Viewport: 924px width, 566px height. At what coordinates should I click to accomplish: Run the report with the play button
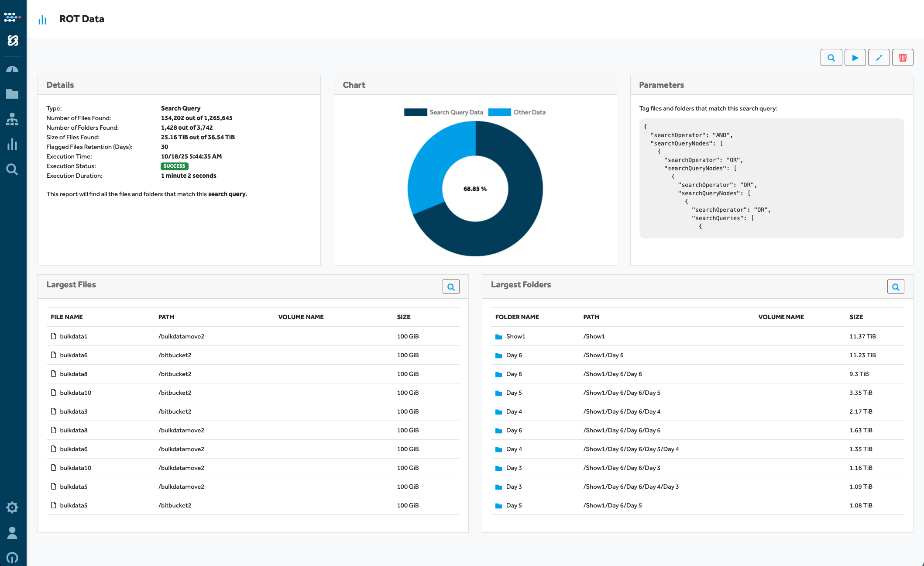[x=855, y=57]
